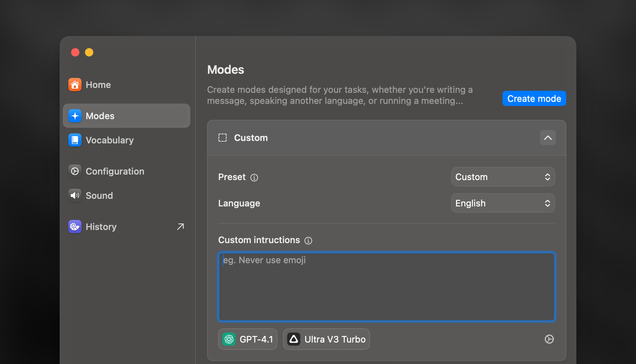
Task: Click the Ultra V3 Turbo model button
Action: (326, 339)
